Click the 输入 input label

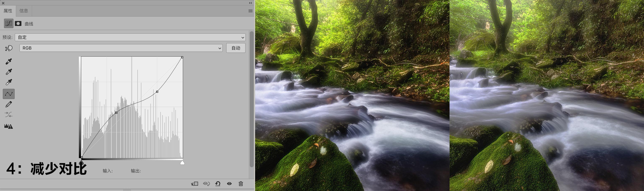click(108, 171)
